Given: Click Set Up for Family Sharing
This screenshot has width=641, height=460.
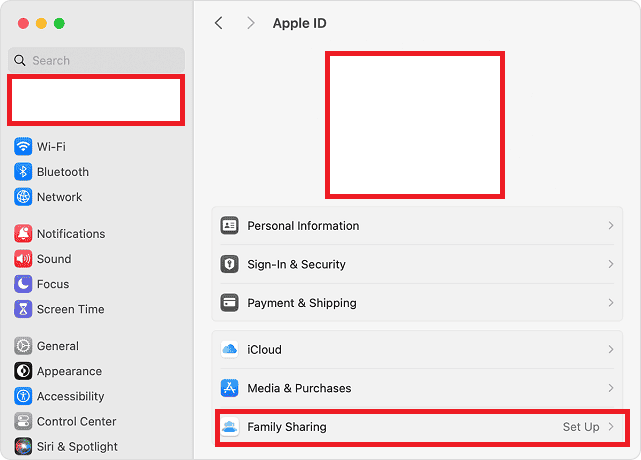Looking at the screenshot, I should point(581,427).
